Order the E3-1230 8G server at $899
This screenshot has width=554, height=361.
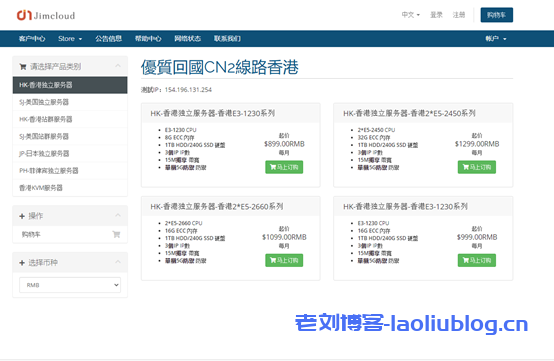(x=284, y=167)
